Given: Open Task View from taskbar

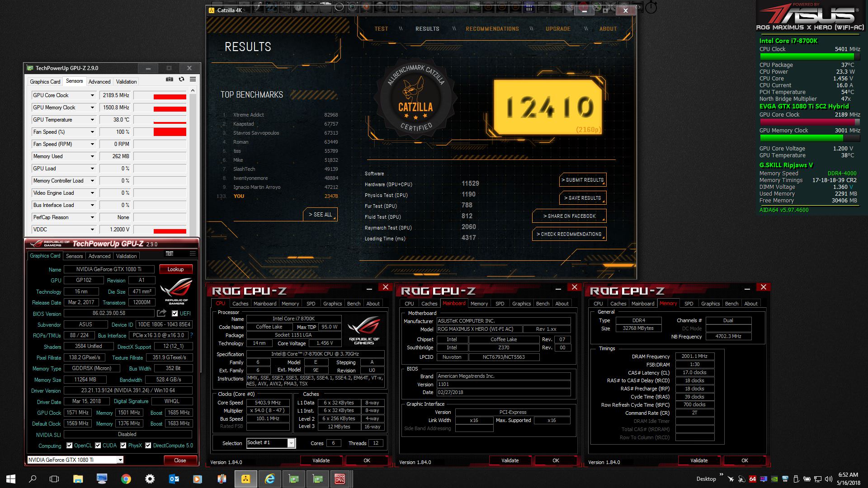Looking at the screenshot, I should pos(54,479).
